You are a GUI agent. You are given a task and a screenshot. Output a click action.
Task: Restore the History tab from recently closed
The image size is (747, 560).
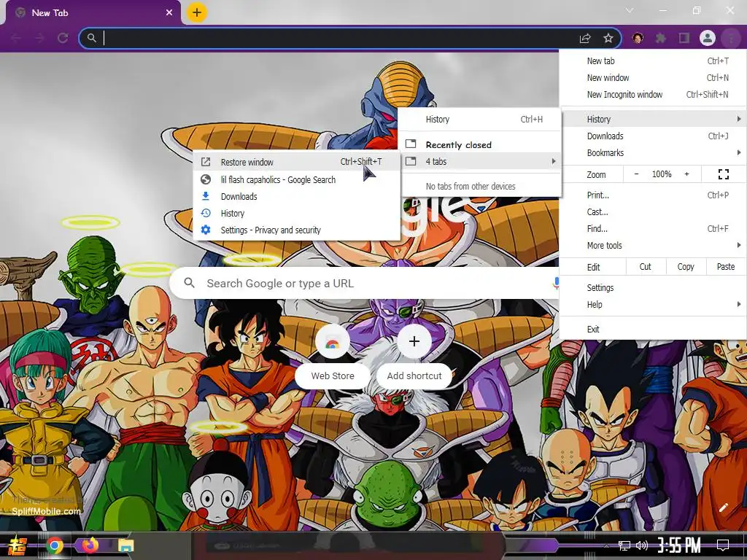297,214
